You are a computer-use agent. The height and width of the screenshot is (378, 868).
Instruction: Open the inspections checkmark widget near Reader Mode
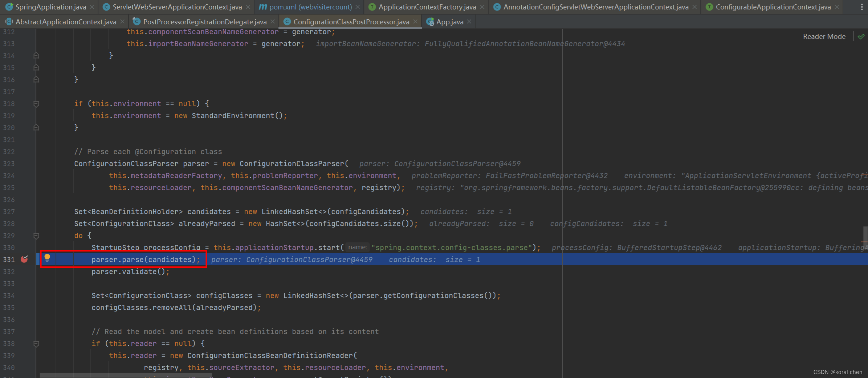(x=861, y=36)
